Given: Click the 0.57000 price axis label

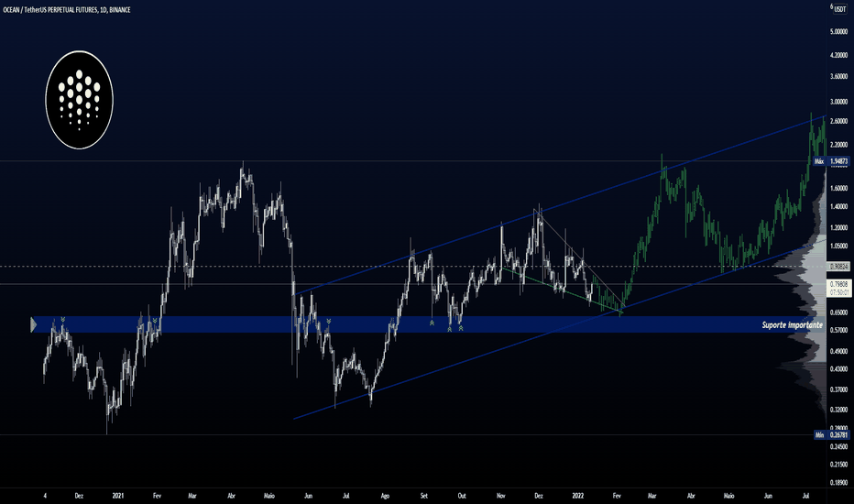Looking at the screenshot, I should pyautogui.click(x=838, y=330).
